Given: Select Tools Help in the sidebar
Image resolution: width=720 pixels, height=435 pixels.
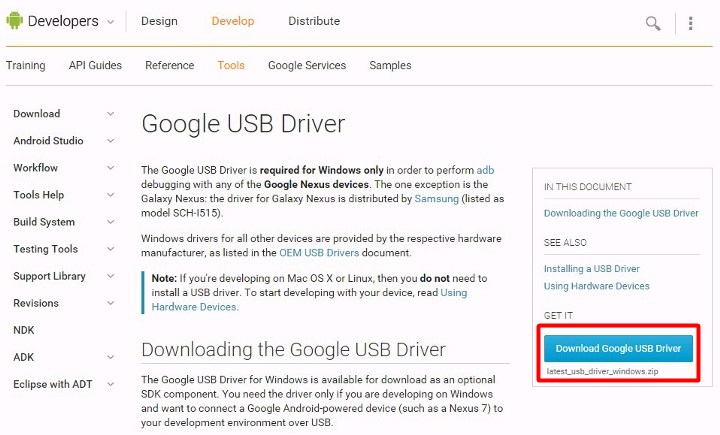Looking at the screenshot, I should (39, 195).
